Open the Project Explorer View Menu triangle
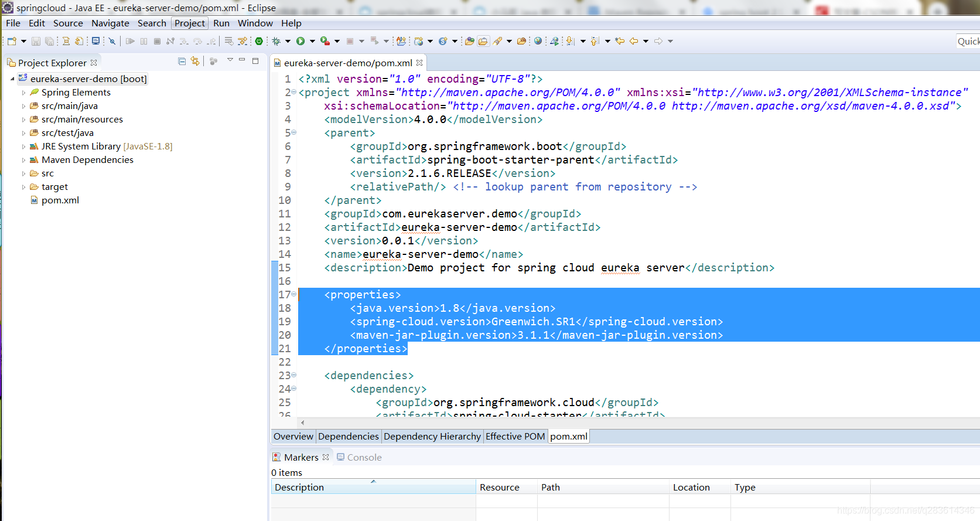 [x=230, y=60]
